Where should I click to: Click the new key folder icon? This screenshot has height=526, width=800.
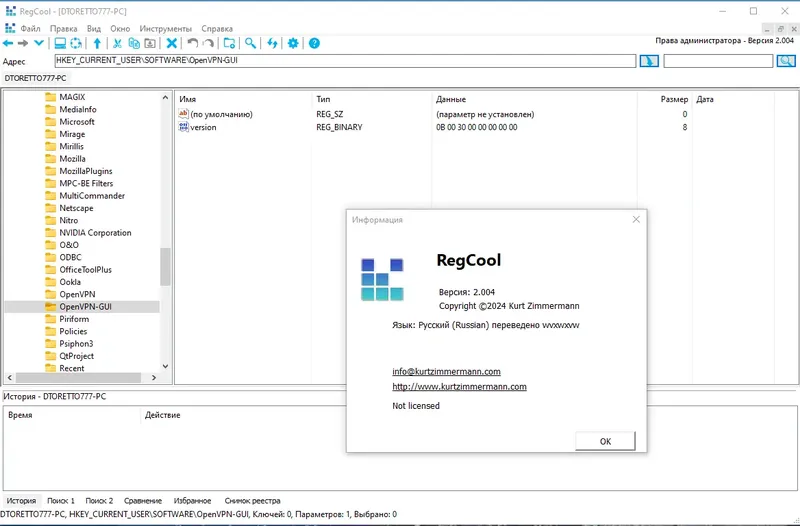click(230, 43)
